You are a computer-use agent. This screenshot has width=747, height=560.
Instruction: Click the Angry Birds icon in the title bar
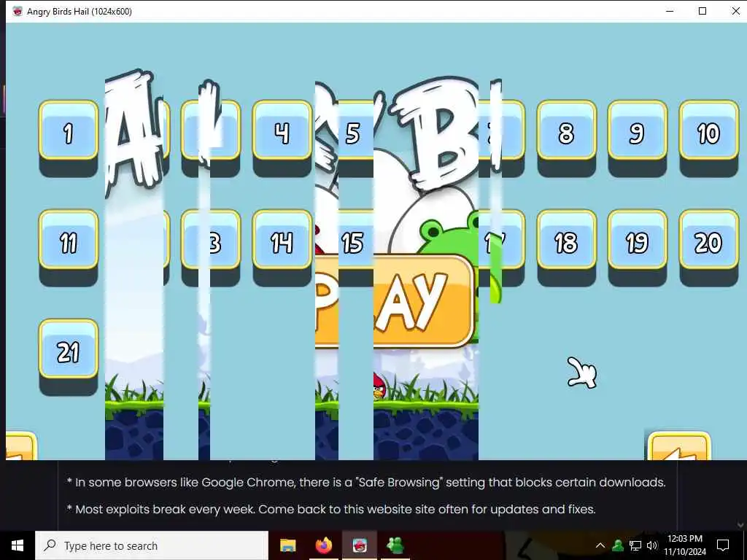[x=18, y=12]
